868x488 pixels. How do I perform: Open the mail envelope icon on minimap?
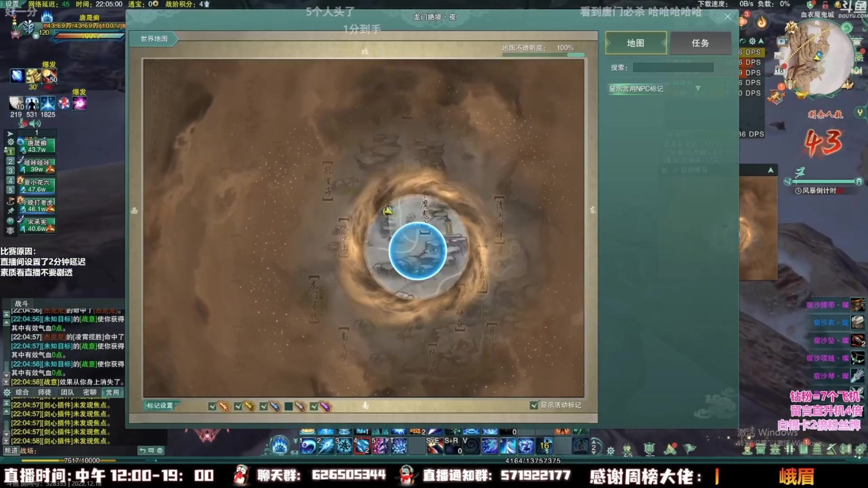coord(779,56)
